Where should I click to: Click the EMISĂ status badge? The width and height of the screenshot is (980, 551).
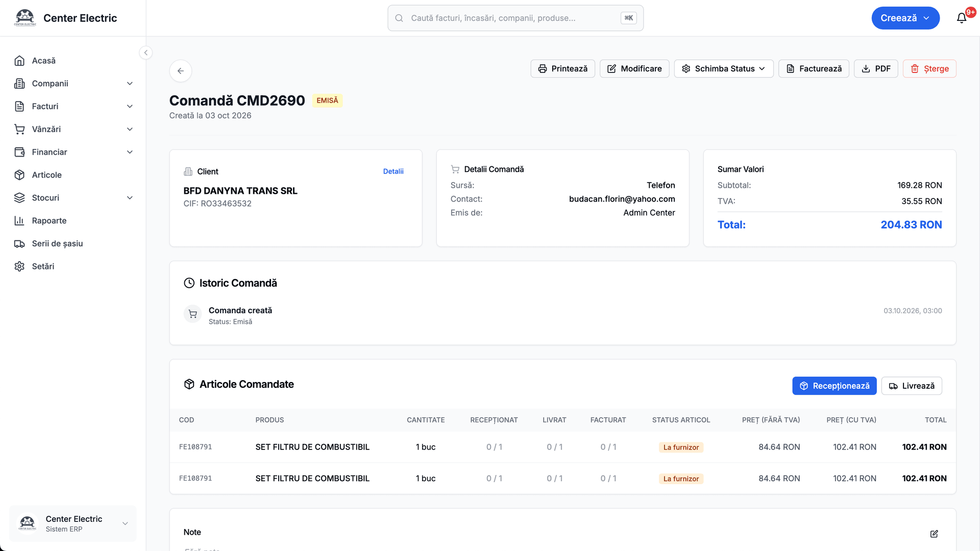[x=327, y=101]
